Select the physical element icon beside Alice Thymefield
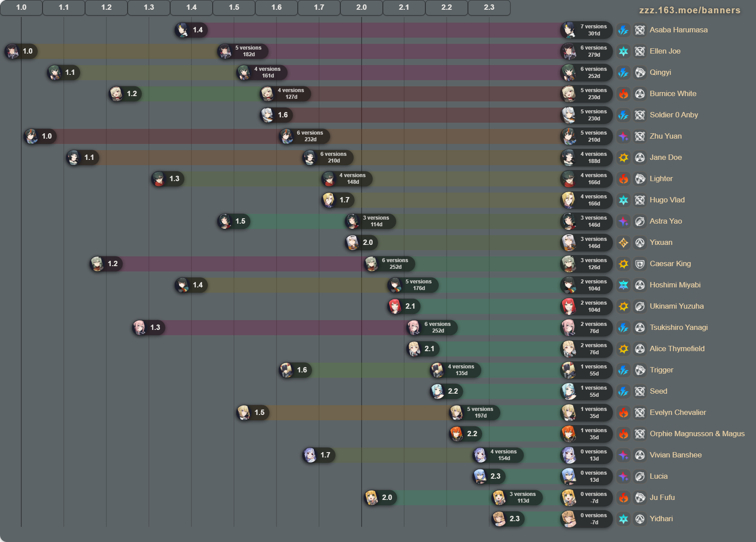 pos(624,349)
